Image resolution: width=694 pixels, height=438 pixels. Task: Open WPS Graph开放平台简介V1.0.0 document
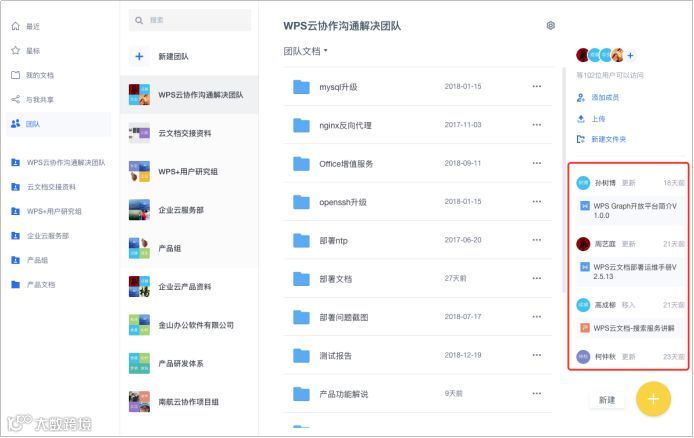(631, 211)
